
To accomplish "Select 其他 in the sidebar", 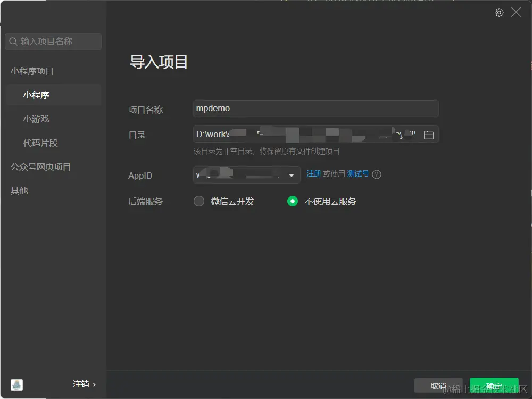I will (x=19, y=190).
